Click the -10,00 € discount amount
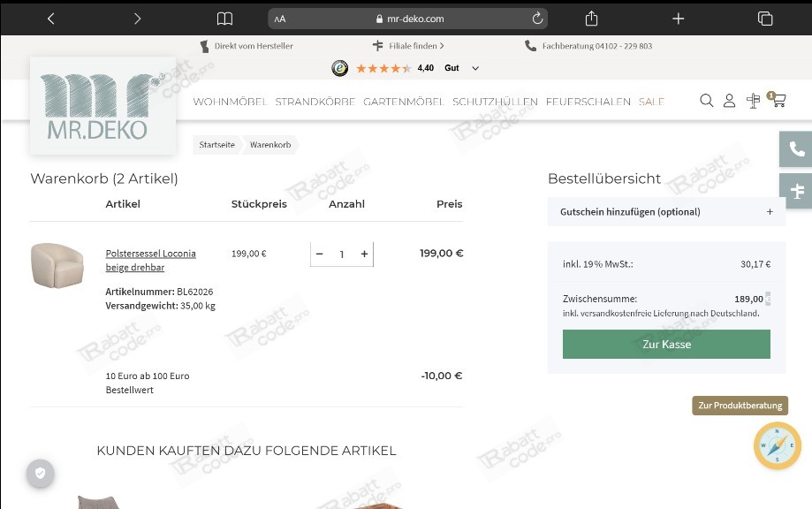 click(x=441, y=376)
